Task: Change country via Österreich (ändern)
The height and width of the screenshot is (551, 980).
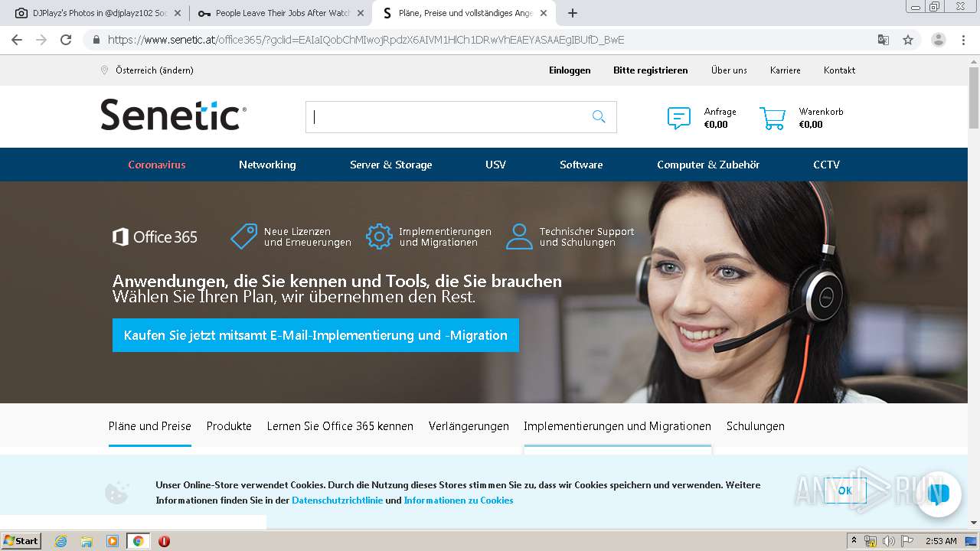Action: (155, 70)
